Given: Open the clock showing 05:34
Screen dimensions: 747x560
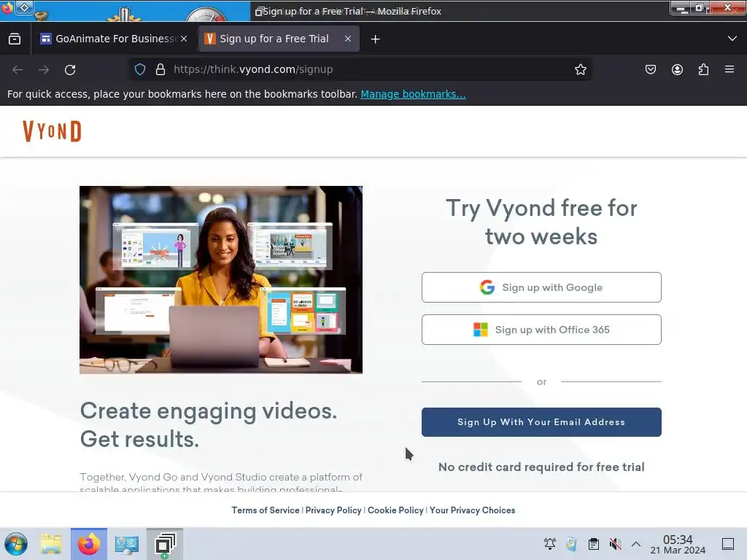Looking at the screenshot, I should [x=678, y=544].
